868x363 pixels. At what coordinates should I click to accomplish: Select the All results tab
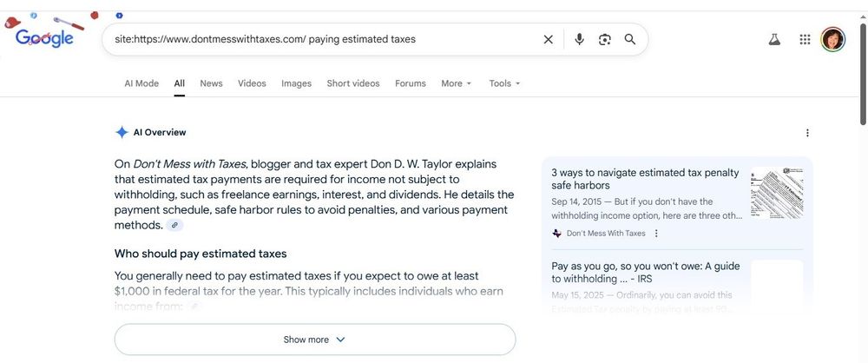point(180,83)
